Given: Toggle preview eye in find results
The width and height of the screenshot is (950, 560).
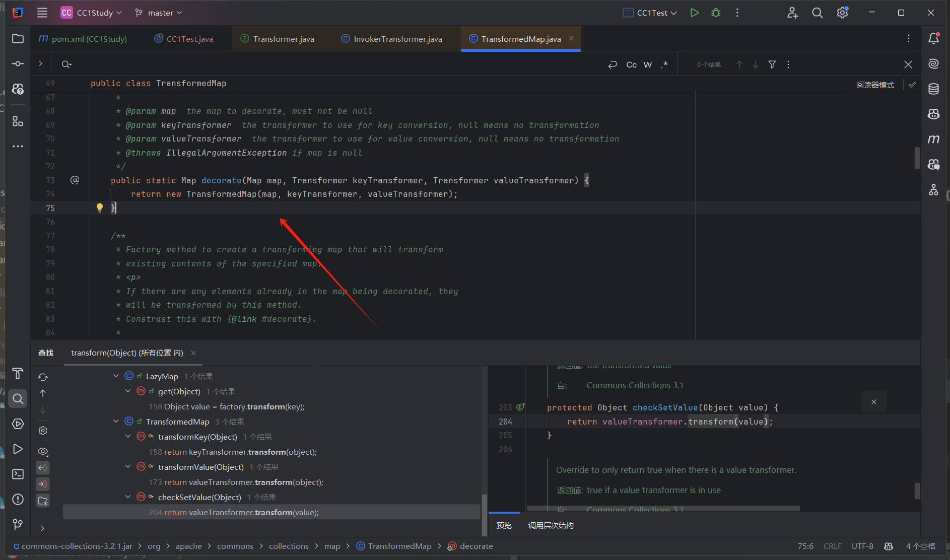Looking at the screenshot, I should 43,451.
